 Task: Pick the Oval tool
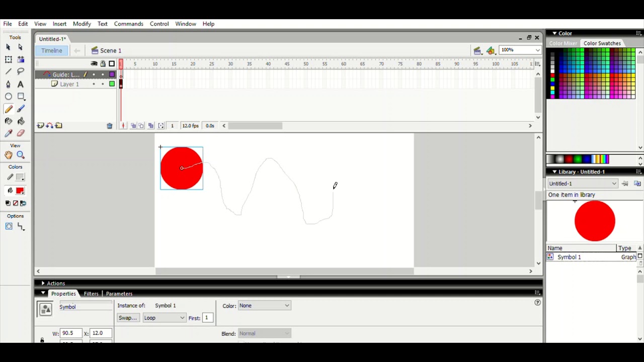(8, 97)
